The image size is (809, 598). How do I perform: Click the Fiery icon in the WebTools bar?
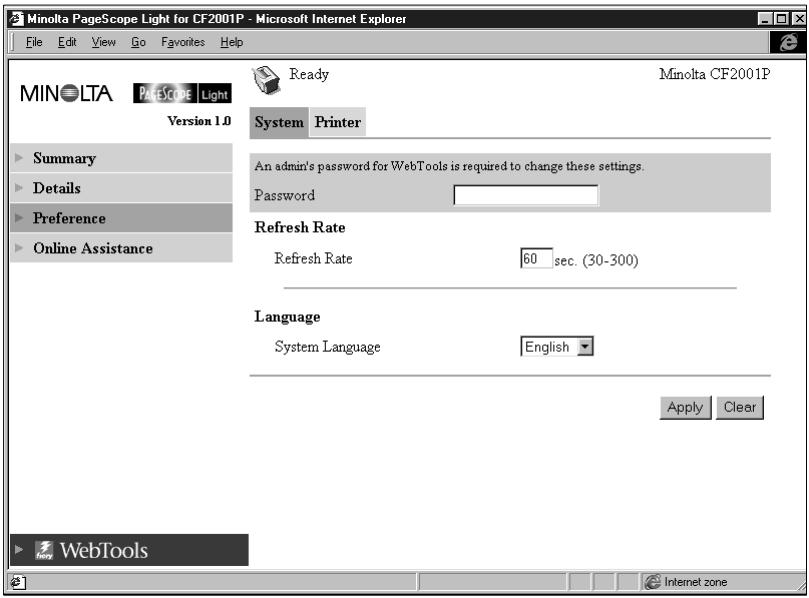(x=44, y=550)
